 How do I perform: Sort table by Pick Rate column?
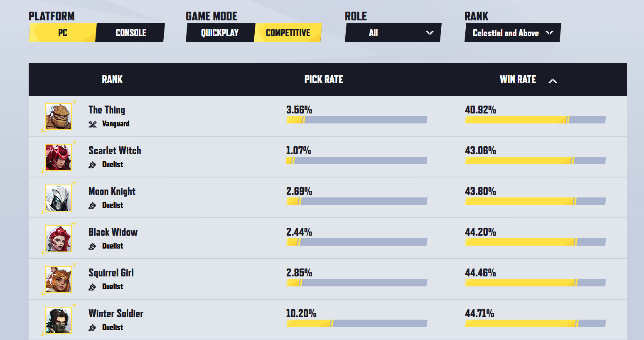click(324, 79)
